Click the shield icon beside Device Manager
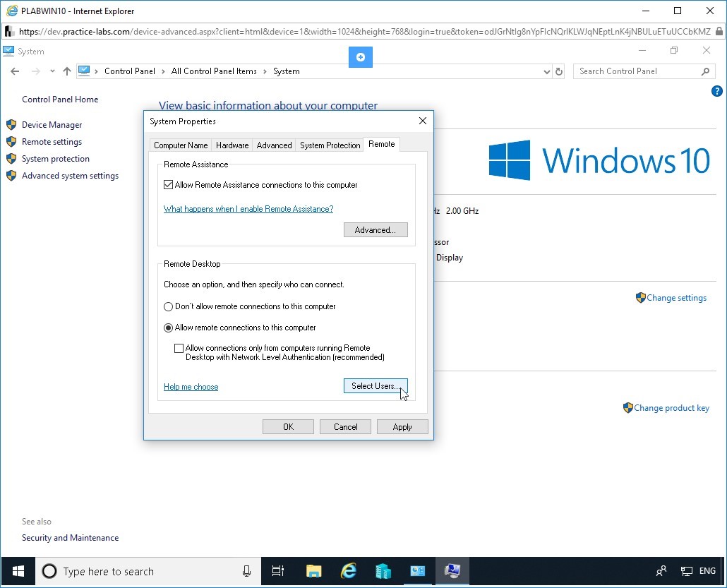 tap(11, 125)
